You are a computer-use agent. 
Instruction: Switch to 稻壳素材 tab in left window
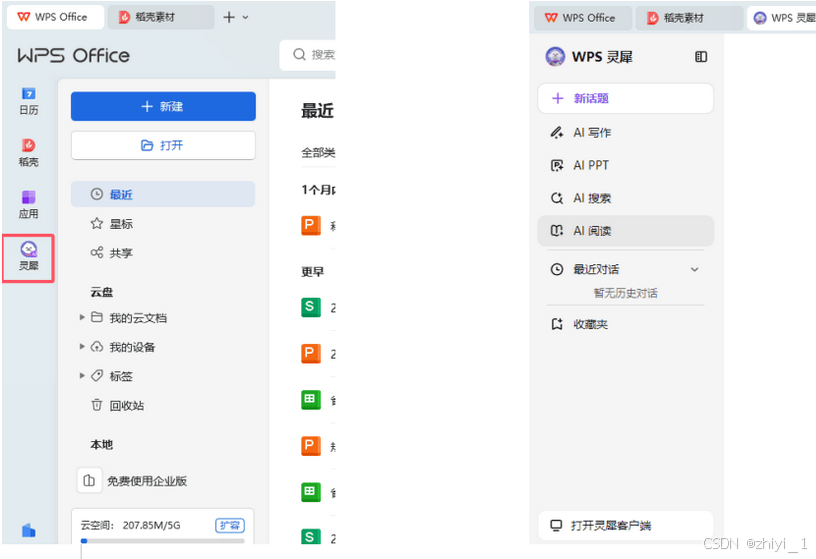(160, 17)
